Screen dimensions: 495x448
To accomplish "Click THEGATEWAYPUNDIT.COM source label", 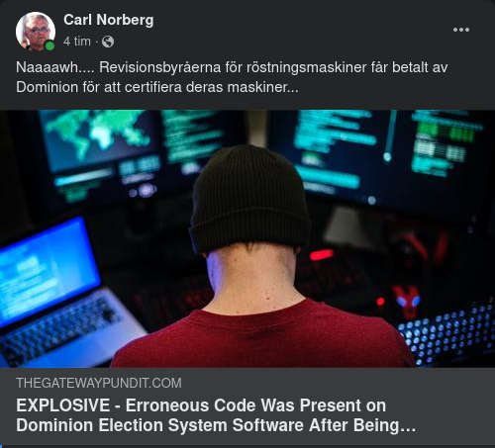I will coord(99,383).
